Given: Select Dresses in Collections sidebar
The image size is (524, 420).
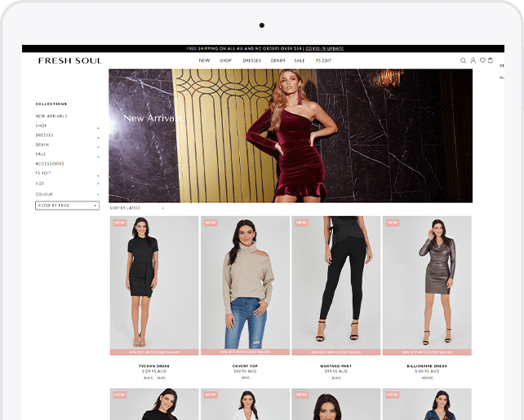Looking at the screenshot, I should pos(44,135).
